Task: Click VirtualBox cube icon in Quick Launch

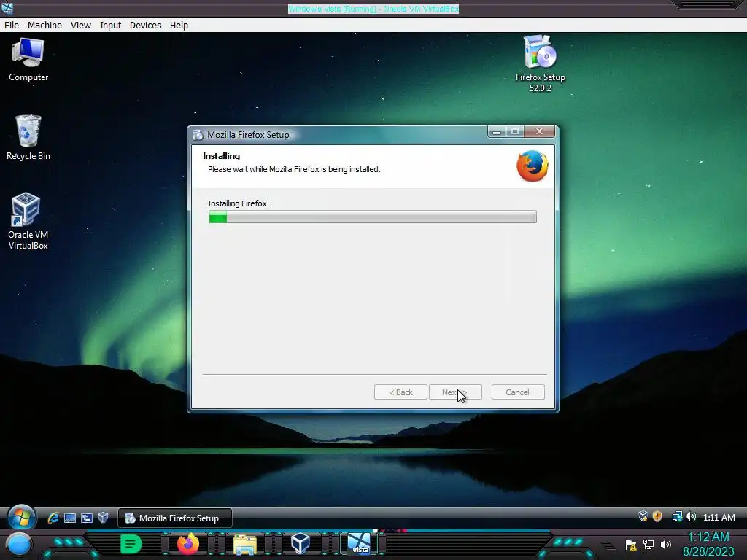Action: pyautogui.click(x=103, y=518)
